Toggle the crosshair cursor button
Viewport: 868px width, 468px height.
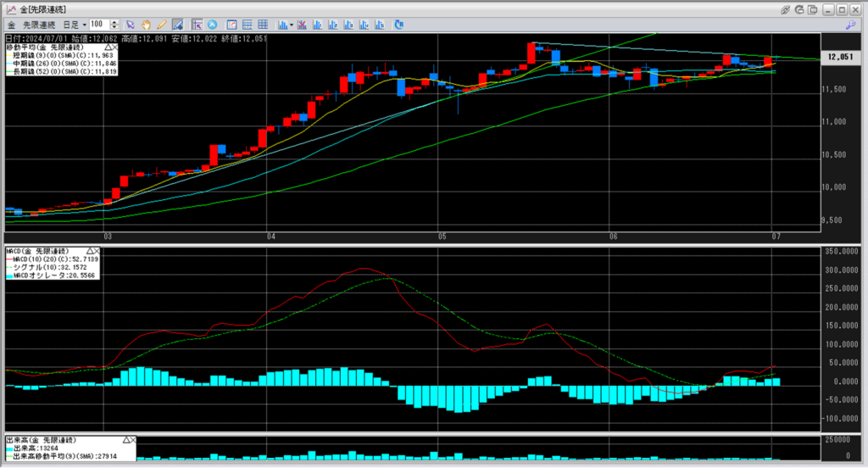(x=197, y=25)
